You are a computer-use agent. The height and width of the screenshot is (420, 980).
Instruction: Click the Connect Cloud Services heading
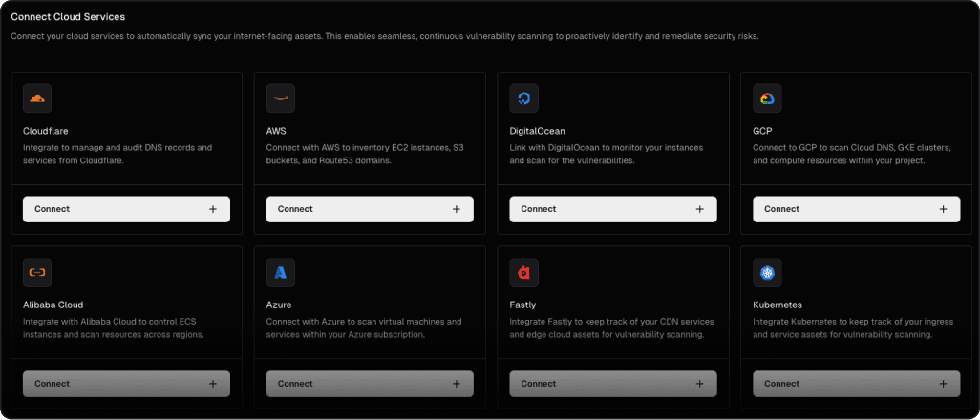[68, 17]
